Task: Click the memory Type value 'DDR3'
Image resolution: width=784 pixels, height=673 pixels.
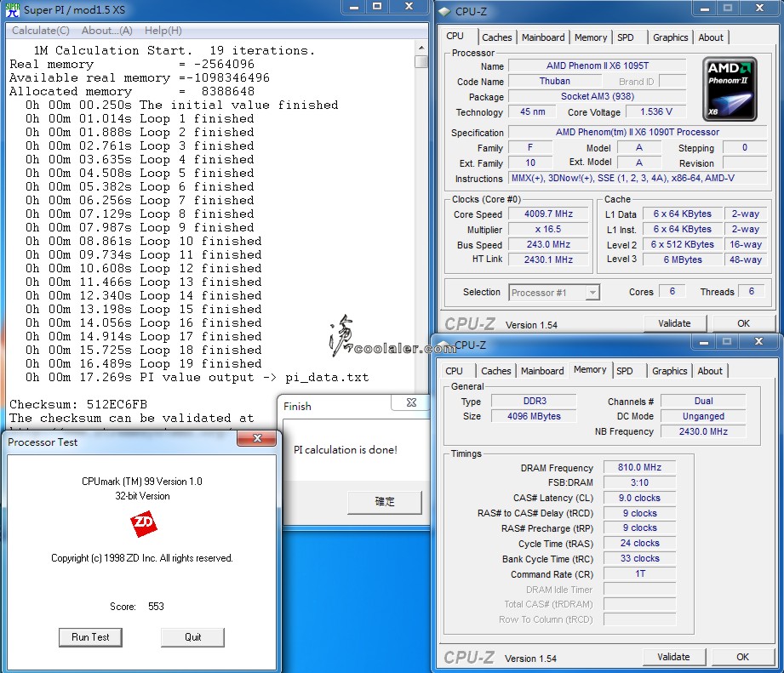Action: coord(534,401)
